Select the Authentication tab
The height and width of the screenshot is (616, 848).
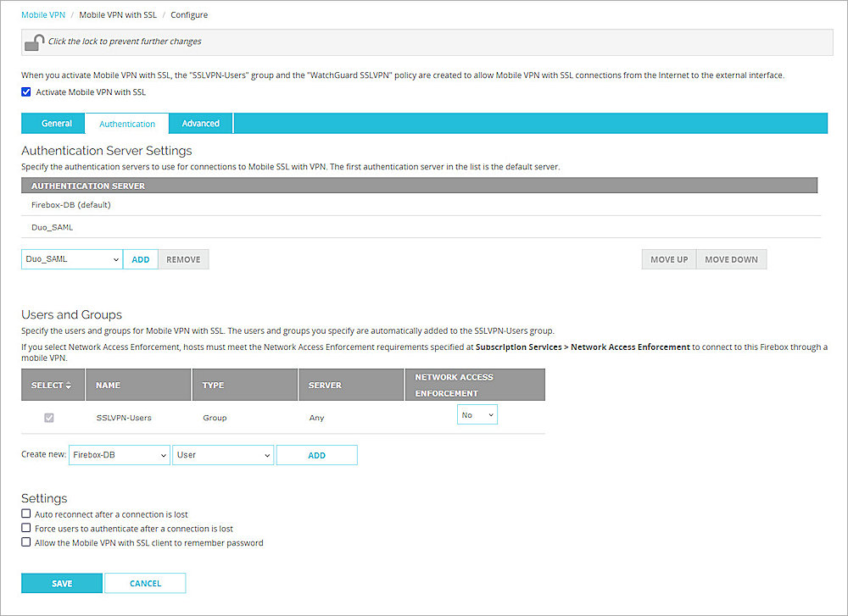pyautogui.click(x=126, y=123)
